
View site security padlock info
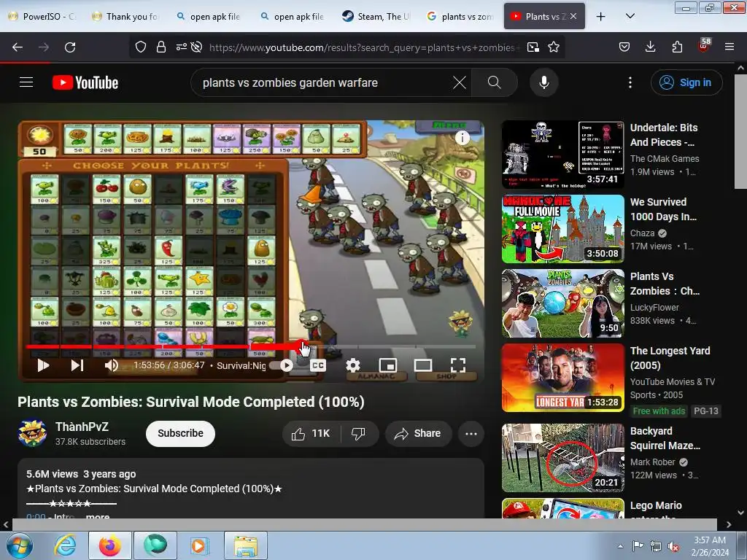click(161, 47)
